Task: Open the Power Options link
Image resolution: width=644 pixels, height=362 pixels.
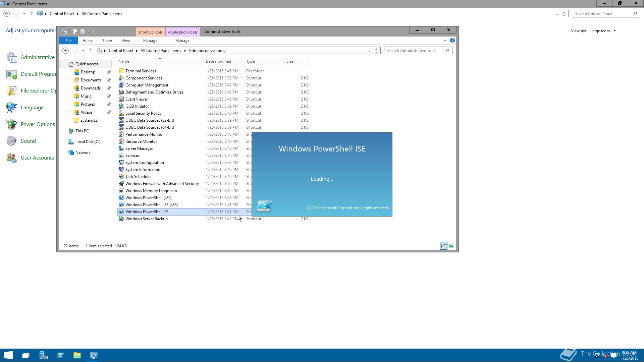Action: point(38,124)
